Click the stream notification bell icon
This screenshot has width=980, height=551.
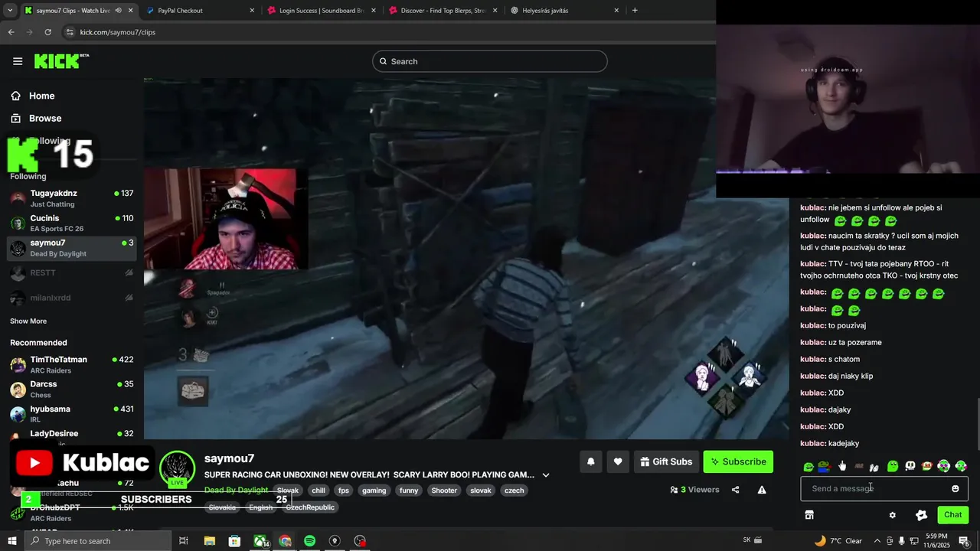[591, 461]
